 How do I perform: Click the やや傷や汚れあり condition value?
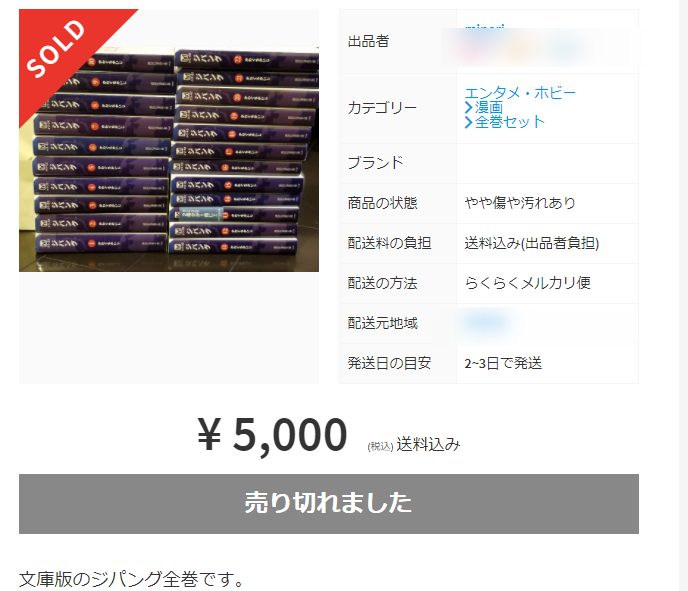click(520, 203)
